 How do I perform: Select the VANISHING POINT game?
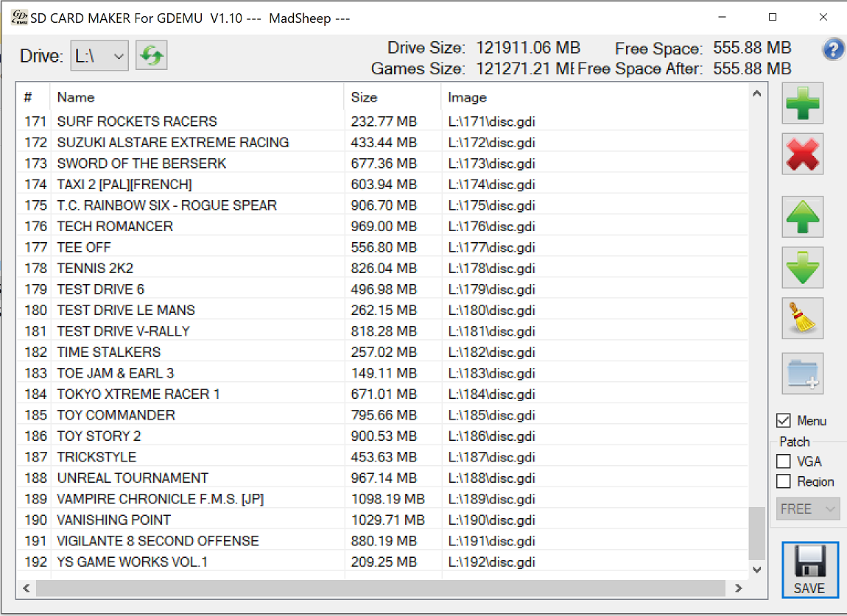(382, 520)
